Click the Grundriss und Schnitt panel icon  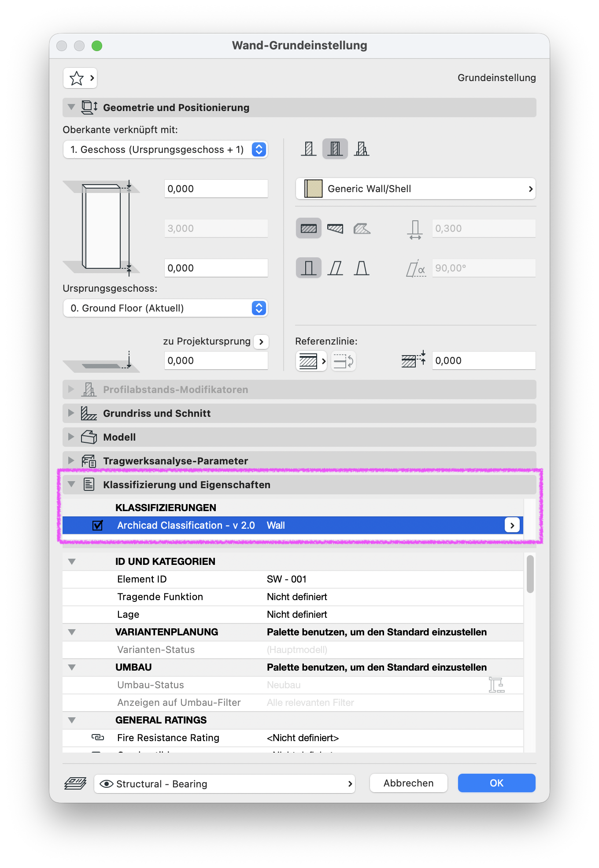click(x=89, y=413)
